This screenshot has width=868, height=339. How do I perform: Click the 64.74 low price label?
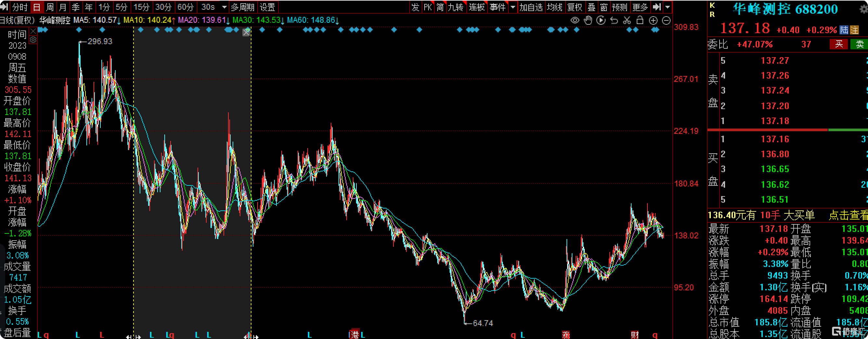click(x=483, y=323)
